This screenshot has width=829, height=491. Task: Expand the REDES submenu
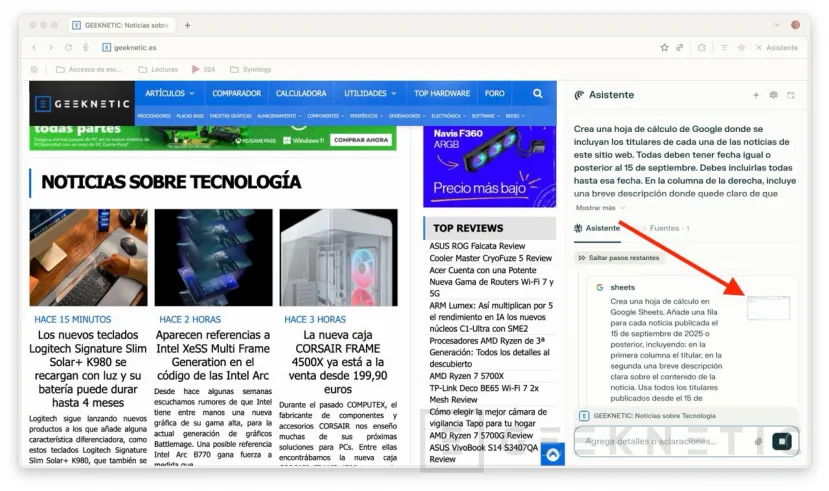pos(515,116)
